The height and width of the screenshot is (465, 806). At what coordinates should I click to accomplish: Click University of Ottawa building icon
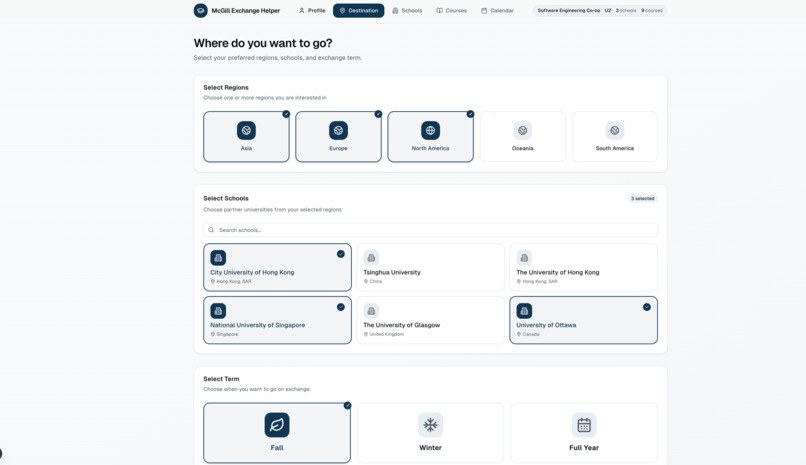coord(524,311)
